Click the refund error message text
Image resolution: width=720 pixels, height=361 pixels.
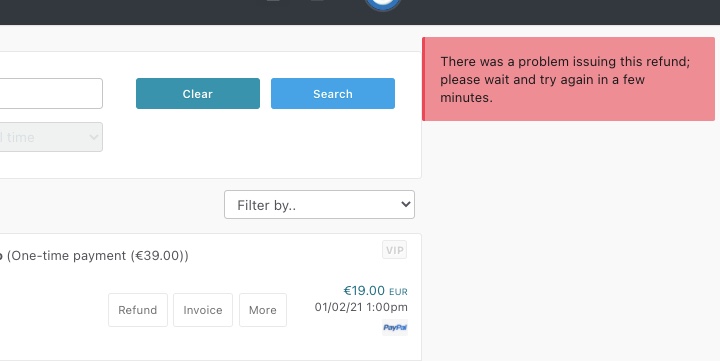tap(565, 79)
